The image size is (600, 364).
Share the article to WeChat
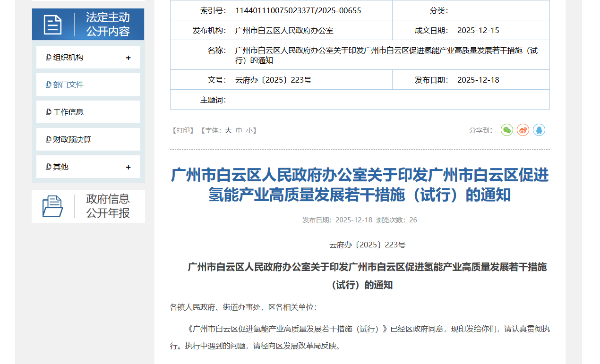tap(506, 130)
